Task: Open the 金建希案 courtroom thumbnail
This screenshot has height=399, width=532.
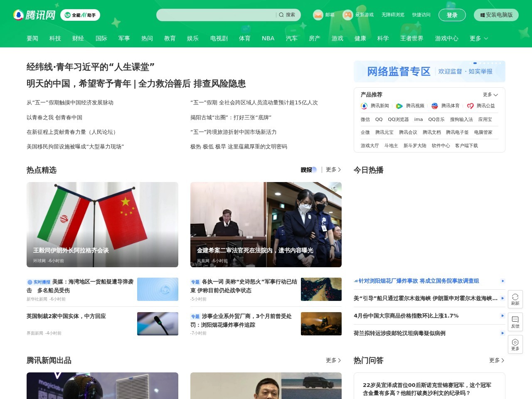Action: click(x=266, y=224)
